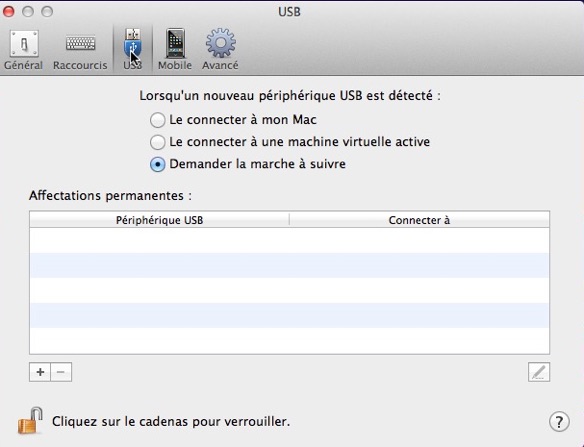Close the USB preferences window
584x447 pixels.
pyautogui.click(x=9, y=12)
